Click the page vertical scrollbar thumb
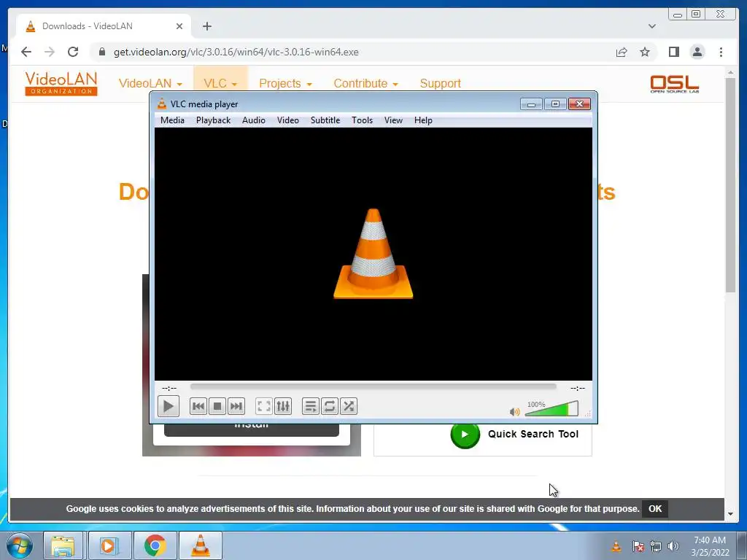 click(730, 184)
